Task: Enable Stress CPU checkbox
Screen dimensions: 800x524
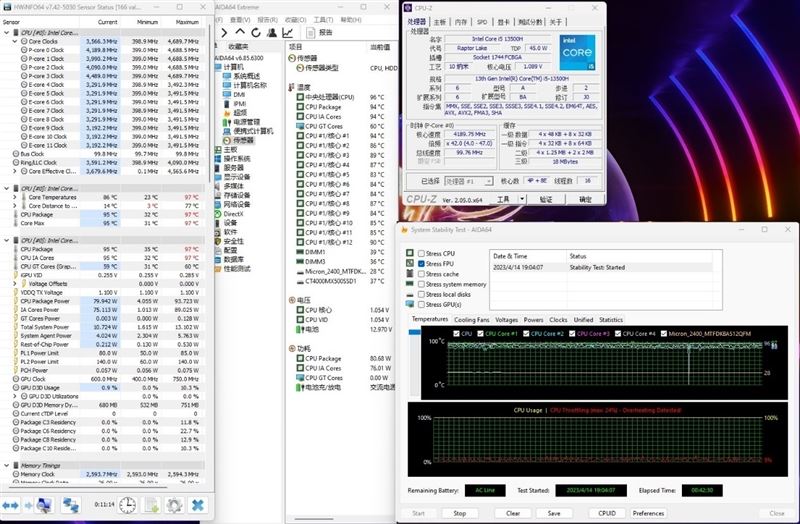Action: pos(421,254)
